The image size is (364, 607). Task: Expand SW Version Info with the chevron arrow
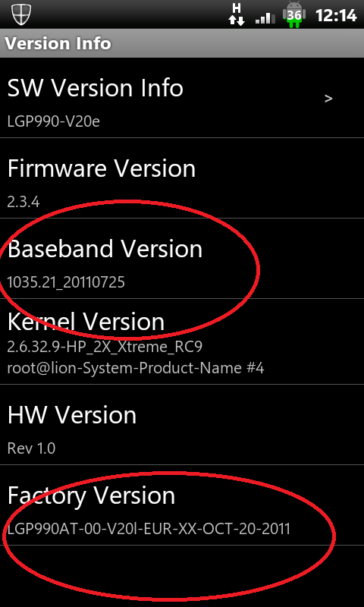[328, 99]
